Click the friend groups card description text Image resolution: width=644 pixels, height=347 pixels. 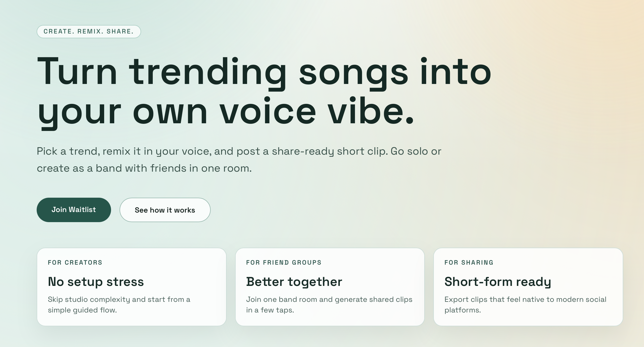tap(329, 304)
